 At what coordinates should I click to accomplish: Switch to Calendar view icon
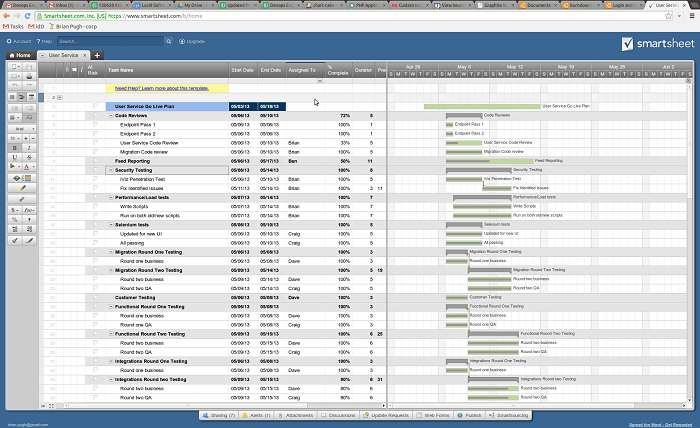pyautogui.click(x=31, y=97)
